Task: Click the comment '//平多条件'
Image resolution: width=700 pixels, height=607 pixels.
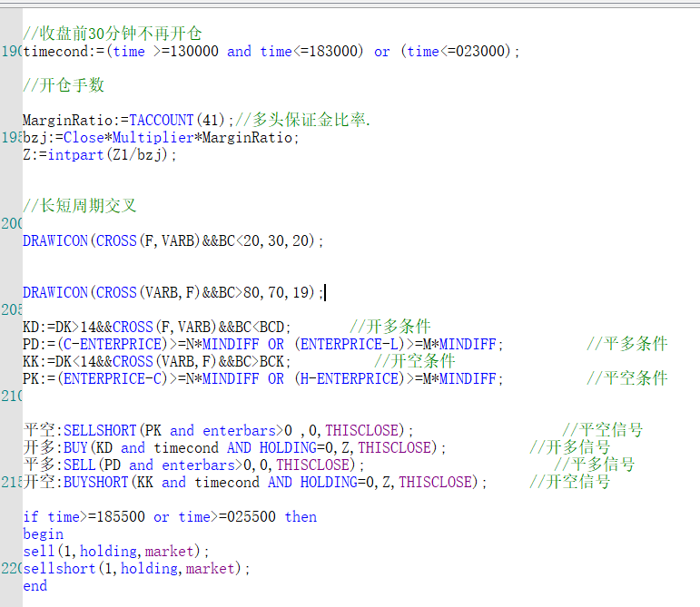Action: 627,344
